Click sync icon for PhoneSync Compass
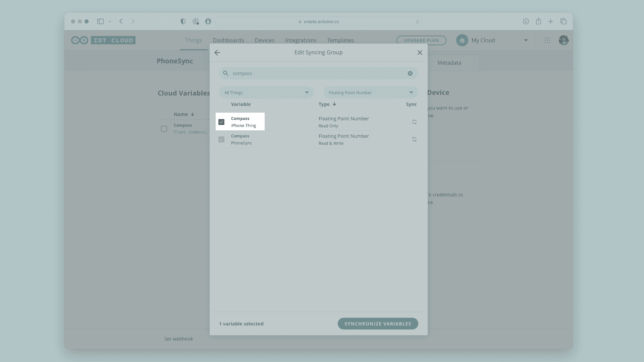The height and width of the screenshot is (362, 644). click(414, 139)
